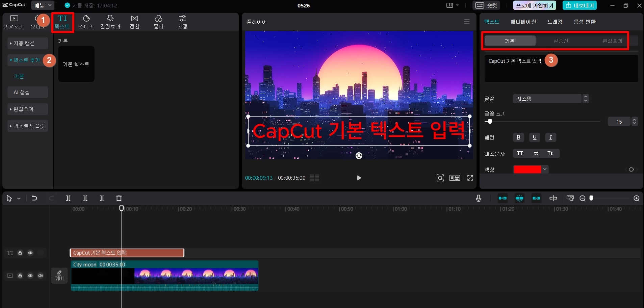The height and width of the screenshot is (308, 644).
Task: Lock the City moon video track
Action: coord(20,276)
